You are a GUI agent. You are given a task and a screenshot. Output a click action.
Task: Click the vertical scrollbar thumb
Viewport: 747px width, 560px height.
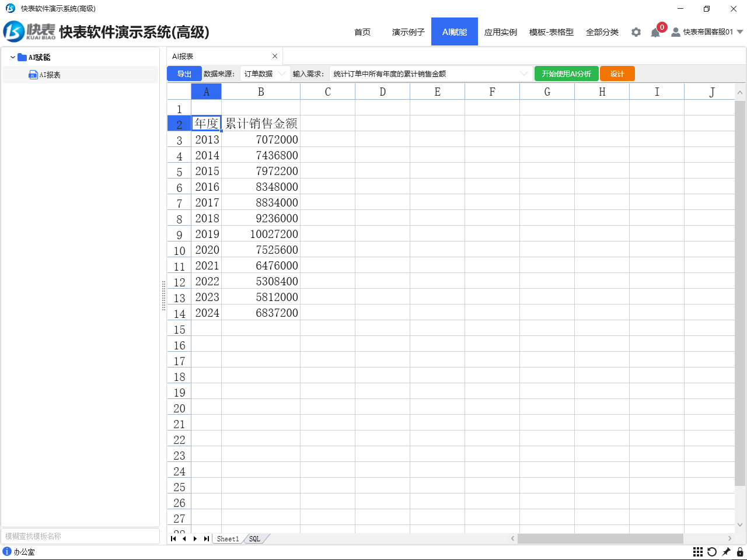point(740,293)
